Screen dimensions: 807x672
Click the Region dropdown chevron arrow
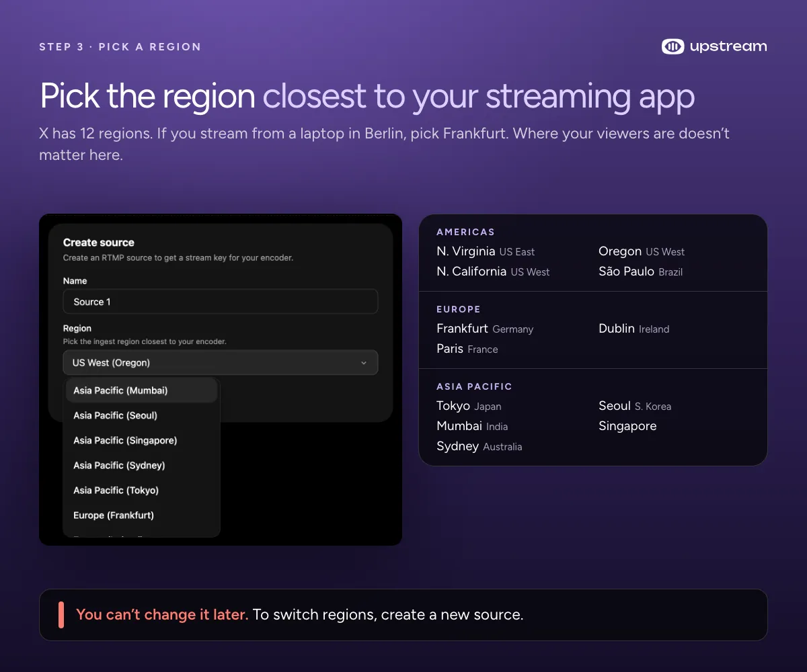(364, 363)
